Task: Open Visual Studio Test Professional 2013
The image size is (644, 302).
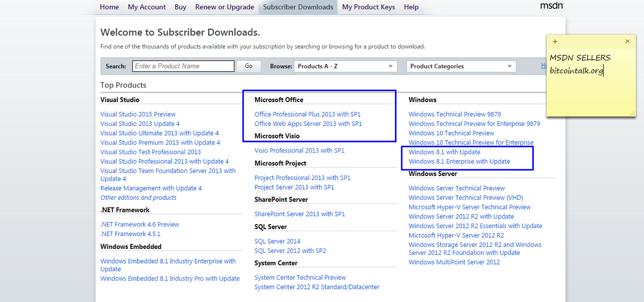Action: pos(151,152)
